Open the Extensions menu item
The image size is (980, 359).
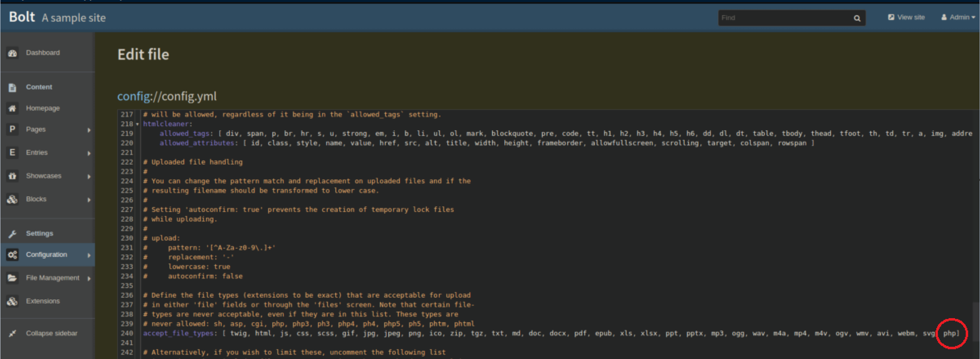[43, 301]
